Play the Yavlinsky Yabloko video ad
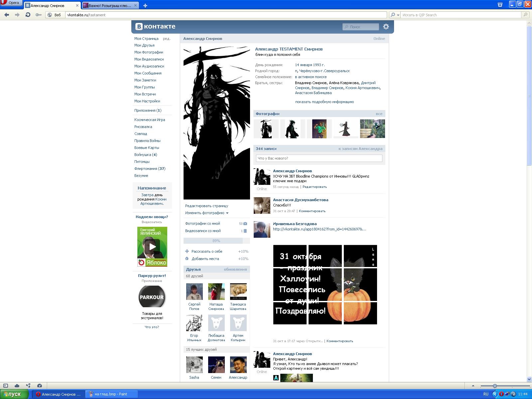 pos(152,246)
